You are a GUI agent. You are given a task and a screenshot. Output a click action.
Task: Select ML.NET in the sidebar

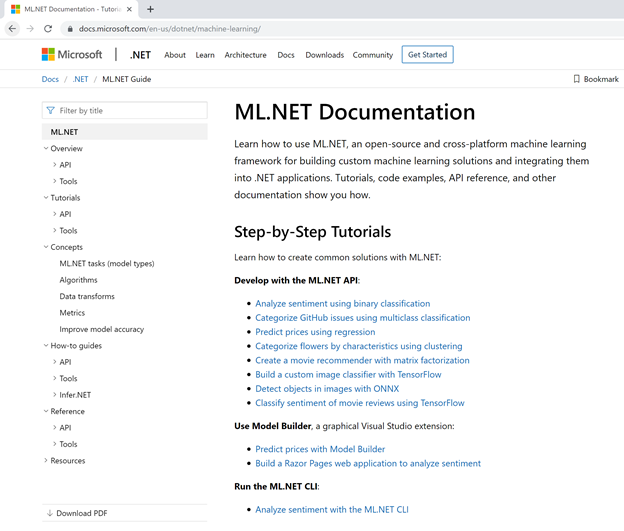125,132
